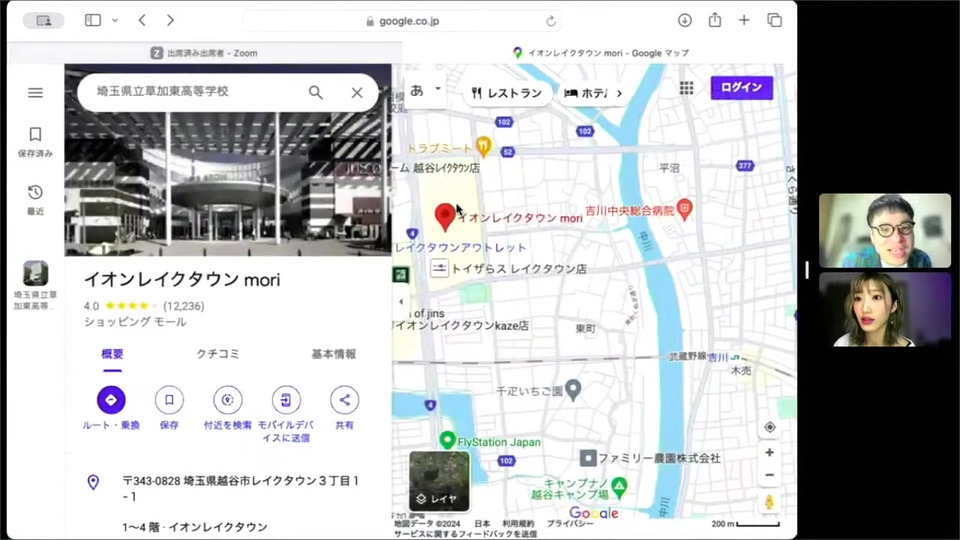This screenshot has width=960, height=540.
Task: Click the Street View pegman icon
Action: click(770, 502)
